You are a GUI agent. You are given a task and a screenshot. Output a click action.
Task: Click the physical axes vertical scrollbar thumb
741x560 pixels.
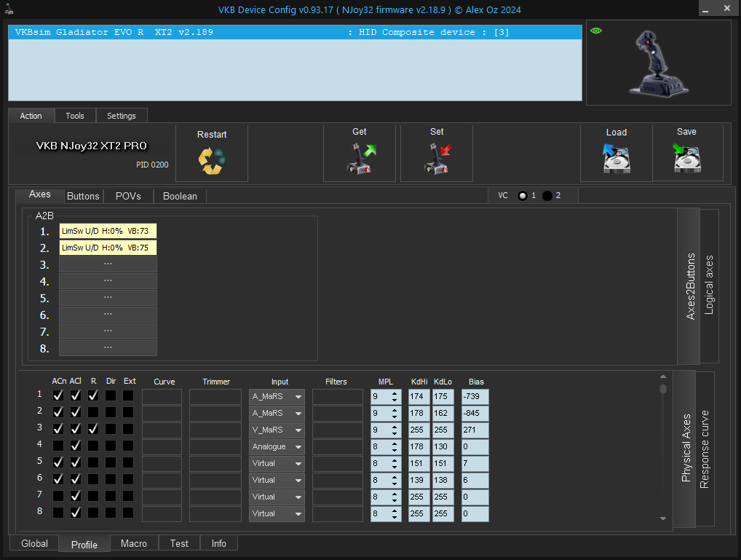(x=663, y=389)
